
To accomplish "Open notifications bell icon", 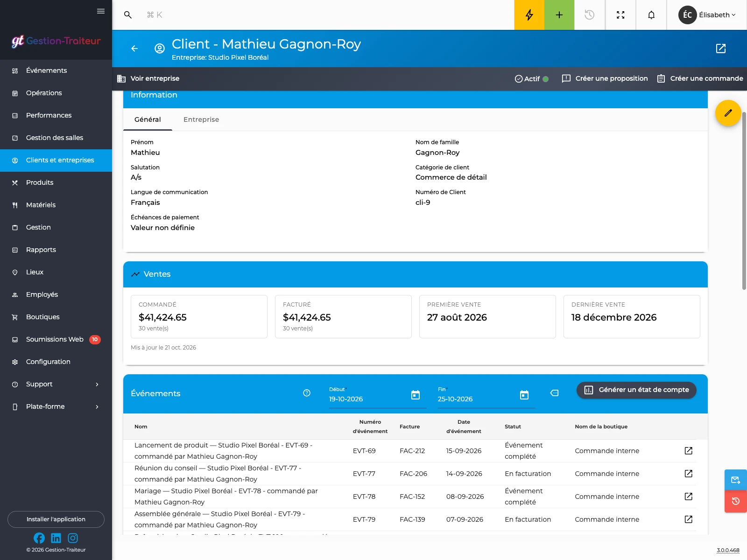I will [651, 15].
